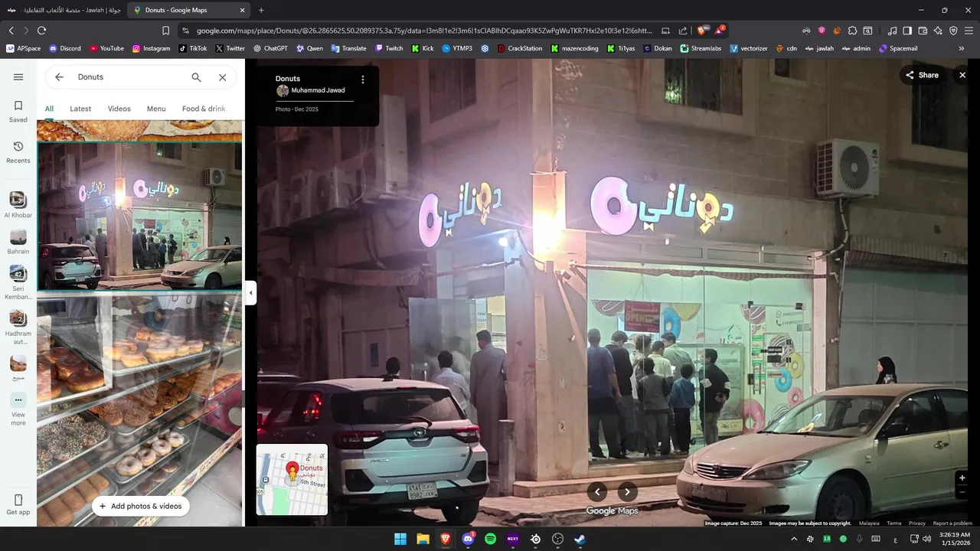Viewport: 980px width, 551px height.
Task: Open the Saved places icon
Action: point(18,111)
